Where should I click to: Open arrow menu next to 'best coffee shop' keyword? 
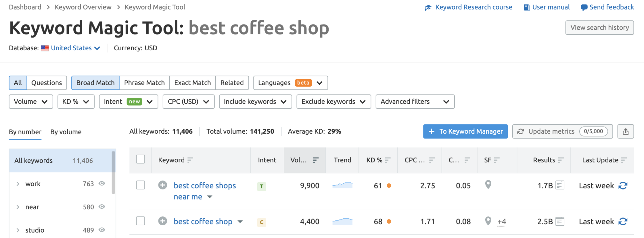pyautogui.click(x=240, y=222)
